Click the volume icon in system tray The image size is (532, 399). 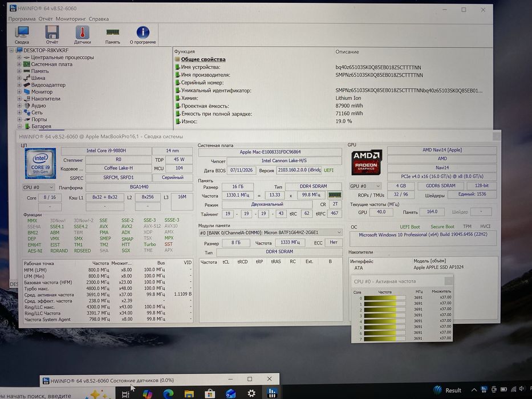click(523, 389)
